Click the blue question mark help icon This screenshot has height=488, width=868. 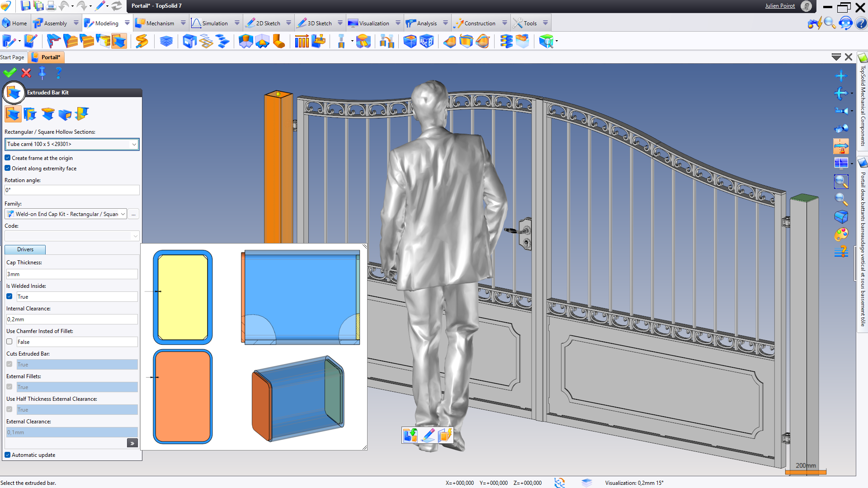point(58,73)
